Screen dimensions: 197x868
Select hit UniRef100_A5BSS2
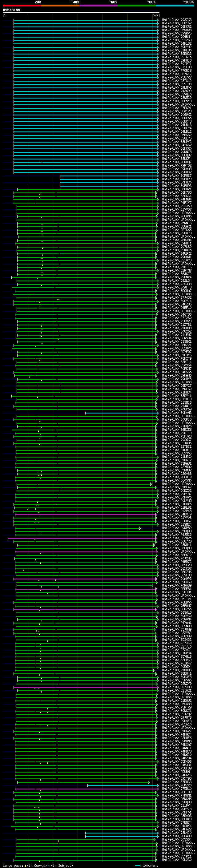[177, 135]
